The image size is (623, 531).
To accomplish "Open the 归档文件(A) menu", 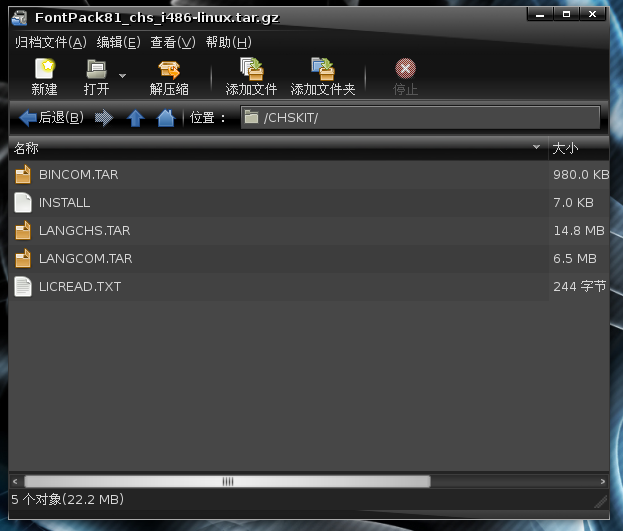I will coord(50,42).
